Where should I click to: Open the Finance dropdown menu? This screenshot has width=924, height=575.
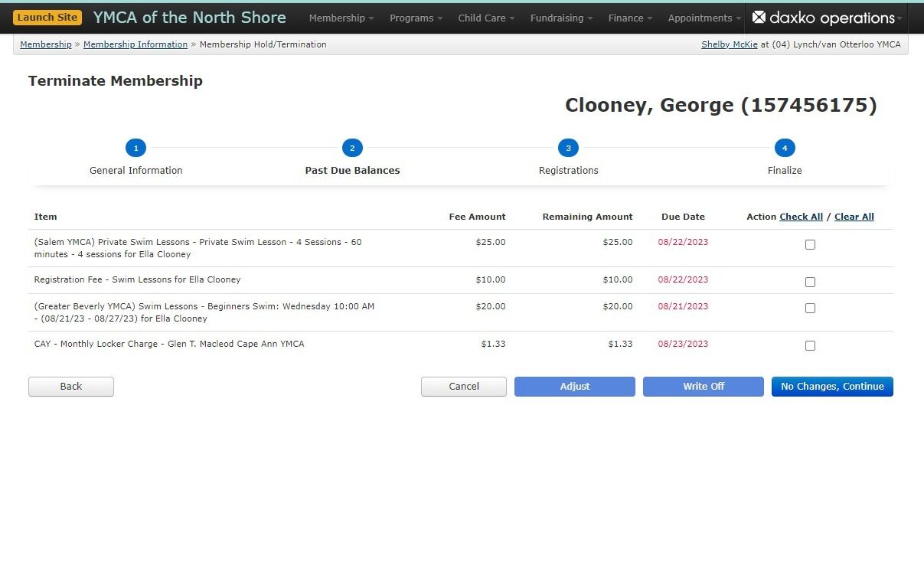click(630, 18)
